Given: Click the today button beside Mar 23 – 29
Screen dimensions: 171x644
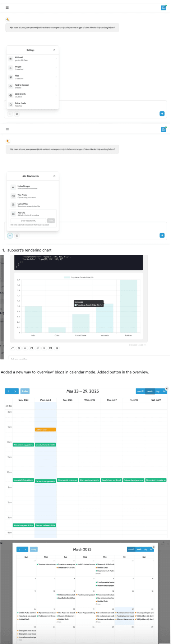Looking at the screenshot, I should click(25, 391).
